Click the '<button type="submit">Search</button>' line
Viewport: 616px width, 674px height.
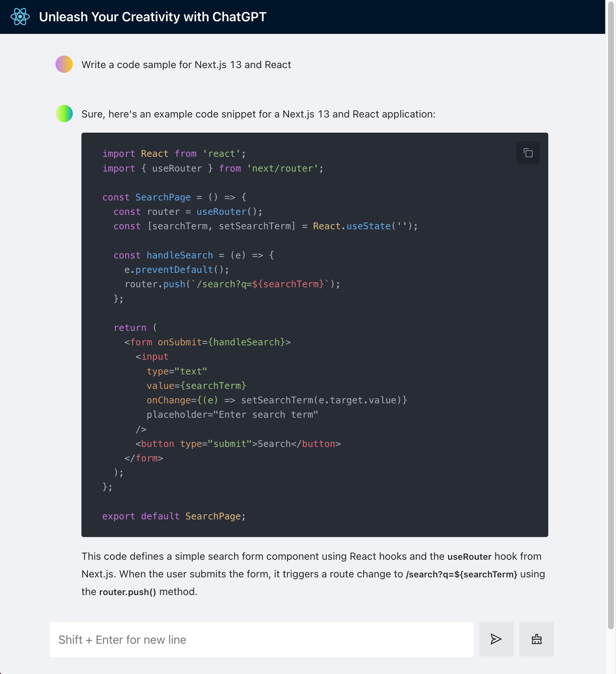click(238, 444)
